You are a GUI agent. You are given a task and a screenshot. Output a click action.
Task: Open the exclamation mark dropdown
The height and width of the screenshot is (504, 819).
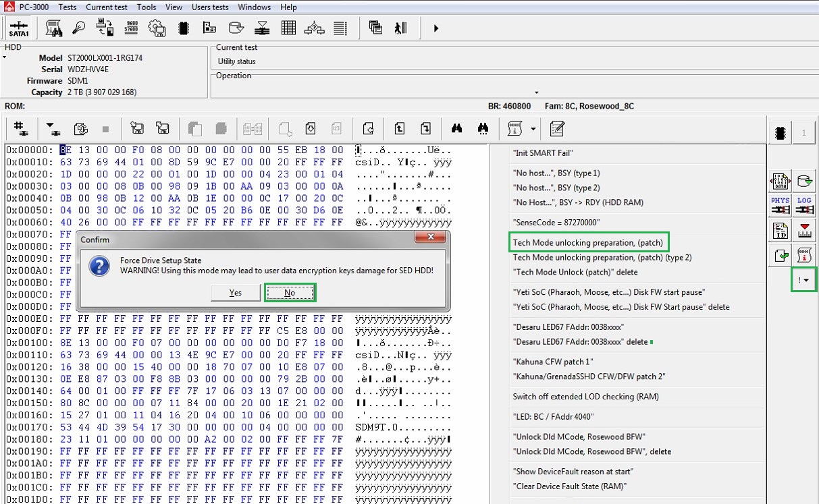click(x=803, y=279)
